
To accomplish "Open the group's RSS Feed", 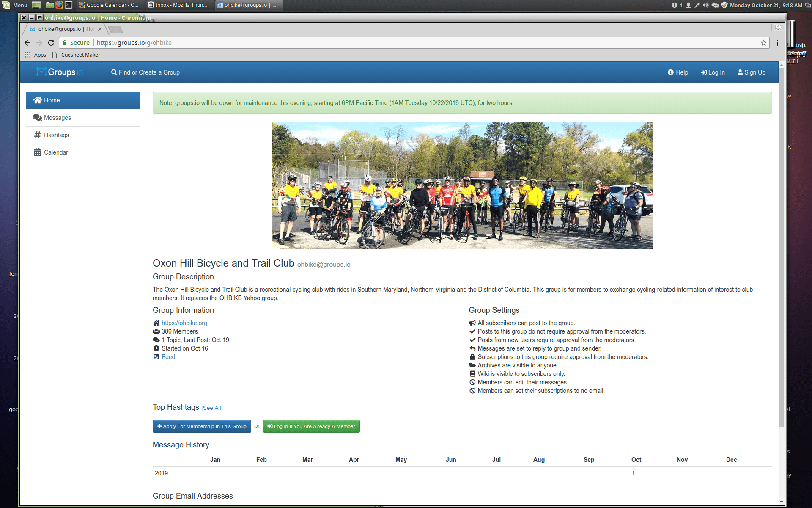I will 168,356.
